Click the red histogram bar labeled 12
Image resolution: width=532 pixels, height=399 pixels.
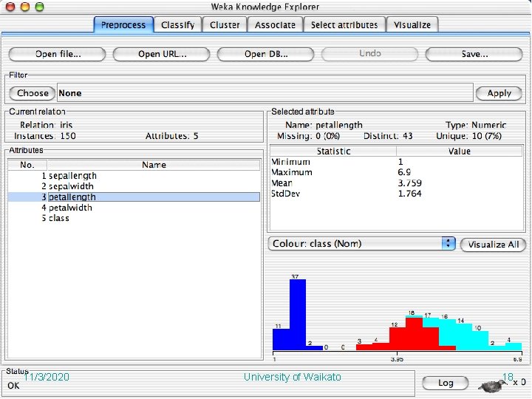tap(398, 338)
